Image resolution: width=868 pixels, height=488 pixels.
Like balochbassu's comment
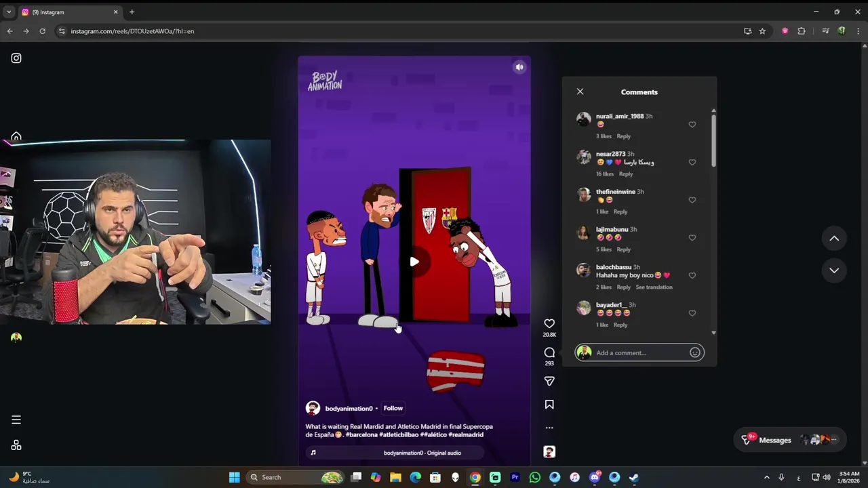692,276
